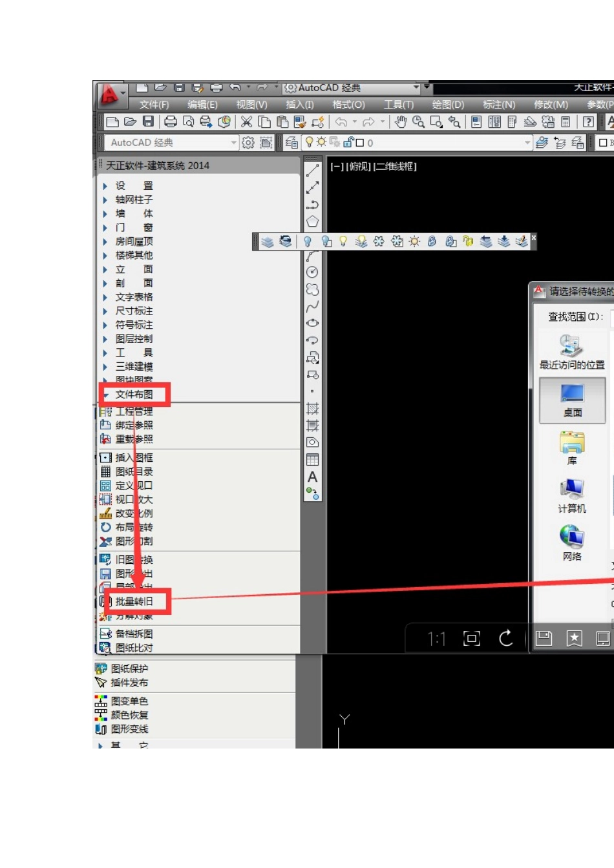Click the 1:1 zoom in viewer bar
The width and height of the screenshot is (614, 868).
437,639
